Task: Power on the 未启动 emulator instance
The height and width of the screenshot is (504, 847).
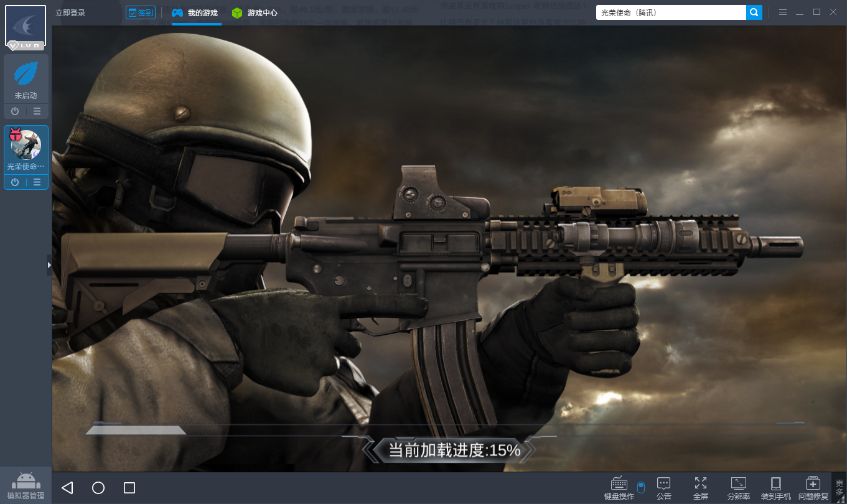Action: 15,111
